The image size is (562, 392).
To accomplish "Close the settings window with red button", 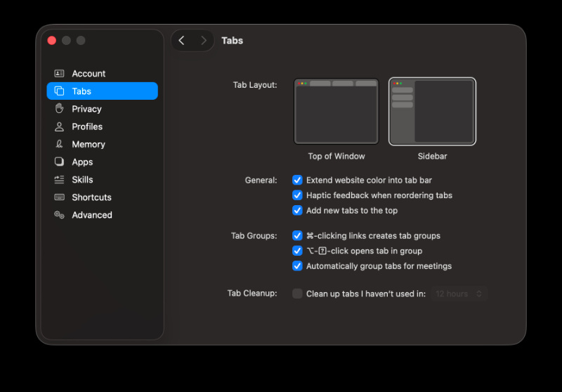I will 51,41.
